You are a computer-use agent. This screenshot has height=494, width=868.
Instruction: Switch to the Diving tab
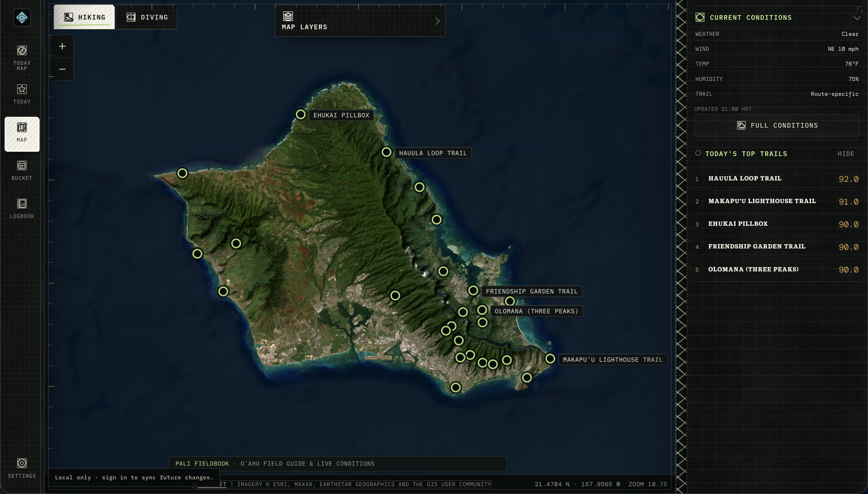(147, 17)
